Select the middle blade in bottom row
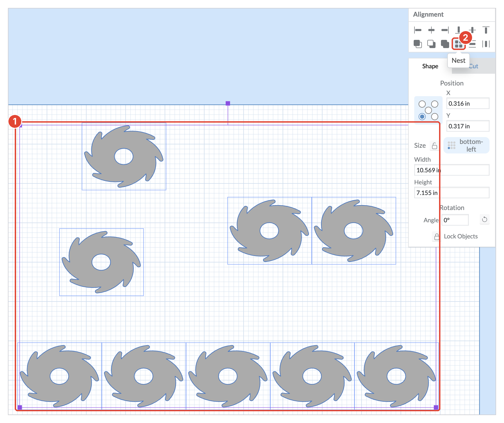The height and width of the screenshot is (423, 504). 228,376
